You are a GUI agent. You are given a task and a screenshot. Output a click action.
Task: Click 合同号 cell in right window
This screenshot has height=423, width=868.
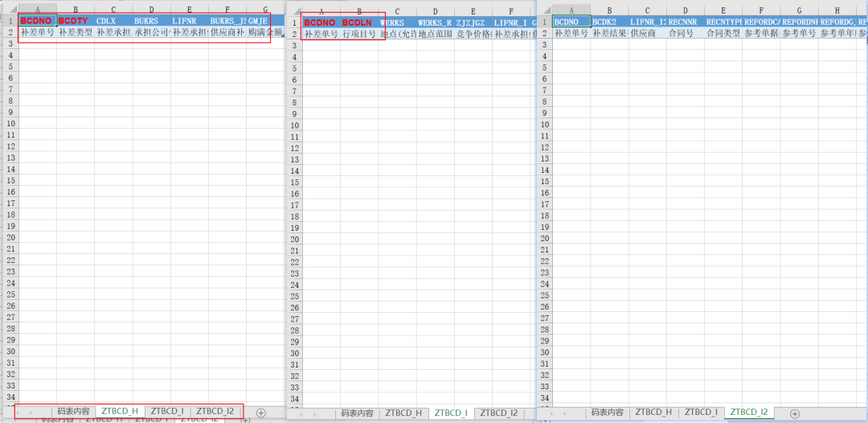coord(686,33)
